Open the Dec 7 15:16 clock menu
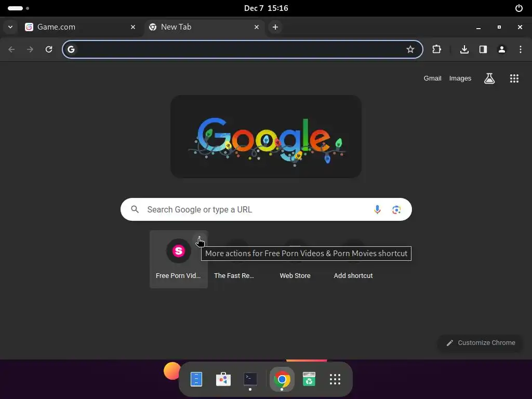 266,8
